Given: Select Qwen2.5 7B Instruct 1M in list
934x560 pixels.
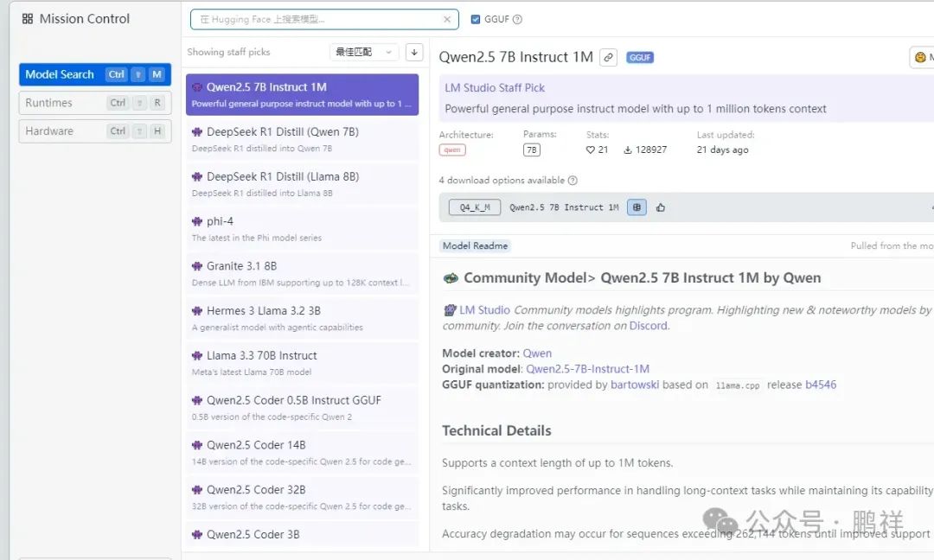Looking at the screenshot, I should tap(302, 94).
